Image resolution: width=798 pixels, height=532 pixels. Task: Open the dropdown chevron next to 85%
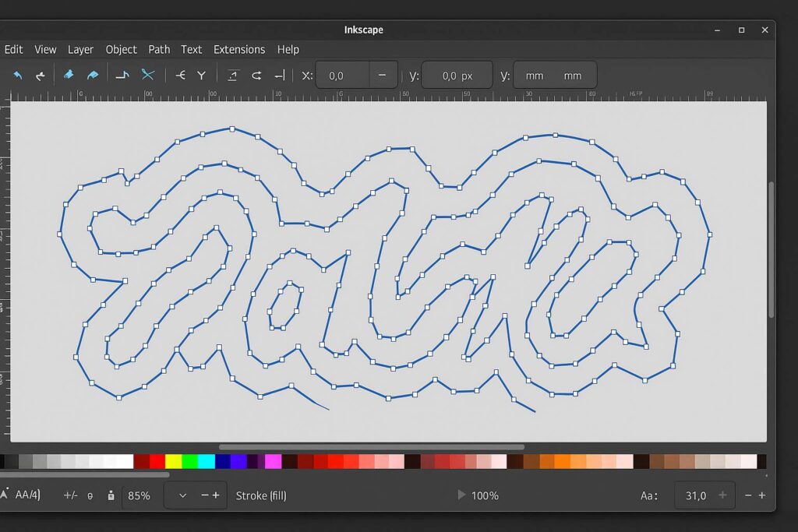tap(183, 495)
